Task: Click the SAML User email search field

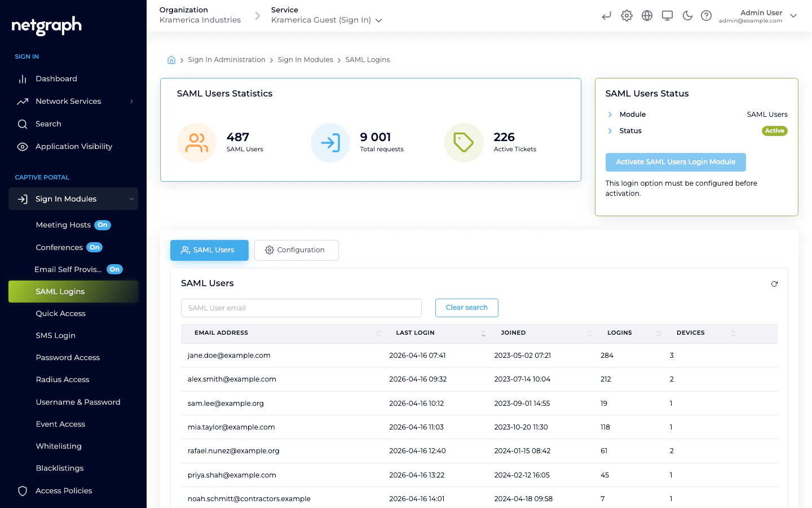Action: [x=301, y=308]
